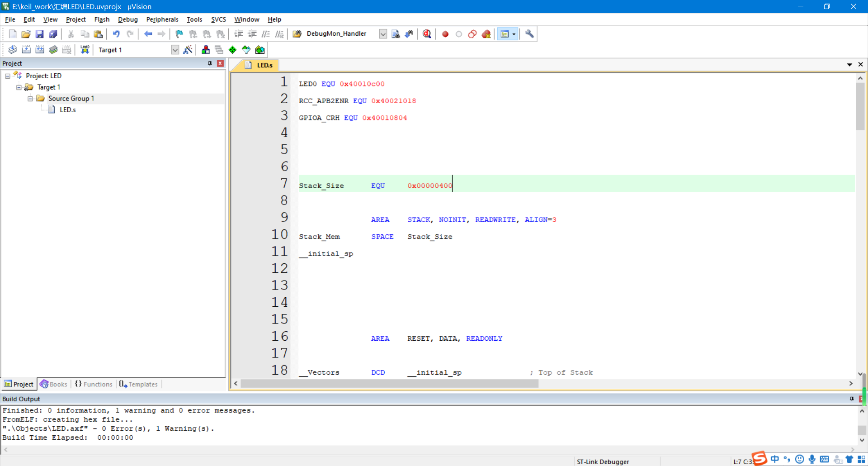
Task: Rebuild all target files icon
Action: (40, 50)
